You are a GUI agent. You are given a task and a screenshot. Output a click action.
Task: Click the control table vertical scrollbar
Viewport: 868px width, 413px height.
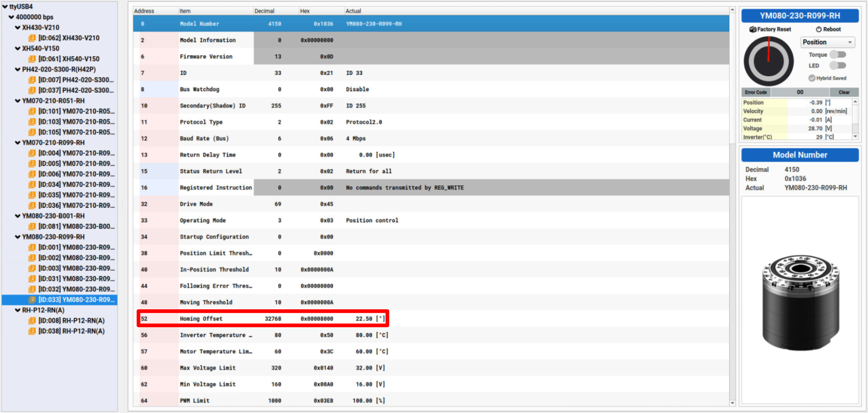[x=732, y=206]
